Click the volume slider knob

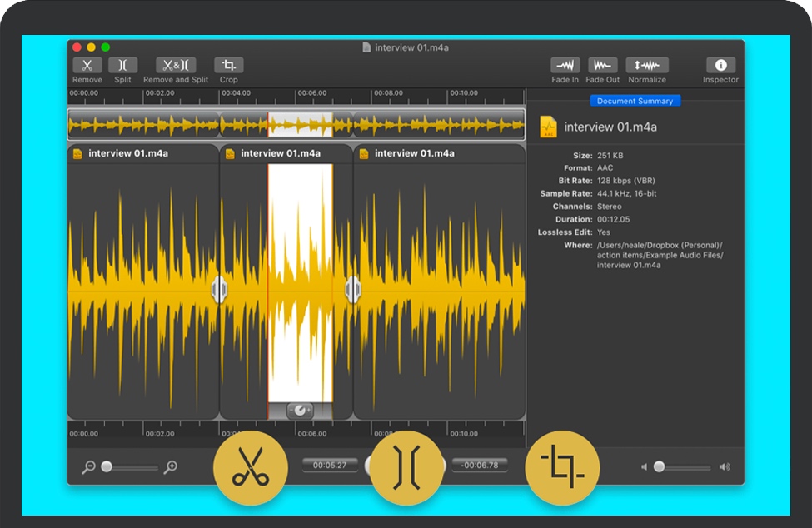click(x=659, y=467)
